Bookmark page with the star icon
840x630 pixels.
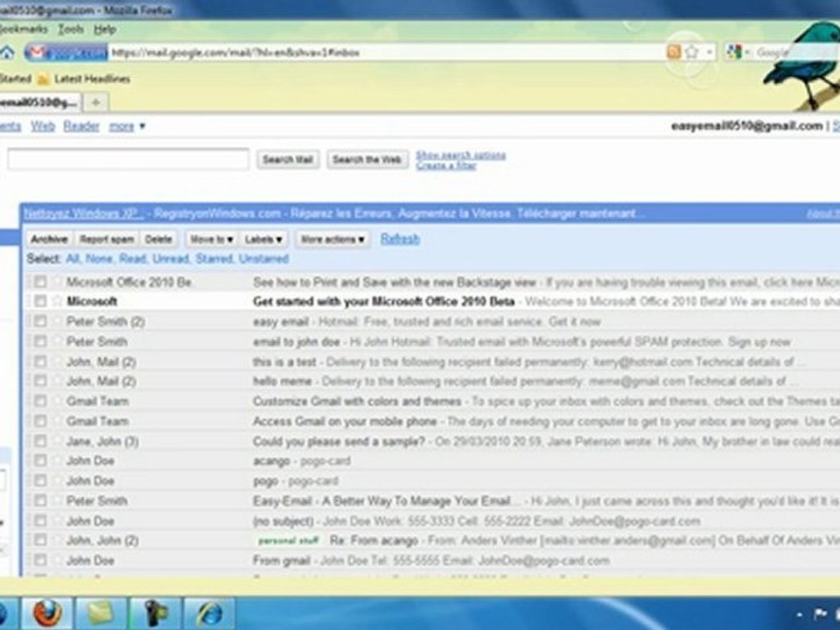pos(691,52)
